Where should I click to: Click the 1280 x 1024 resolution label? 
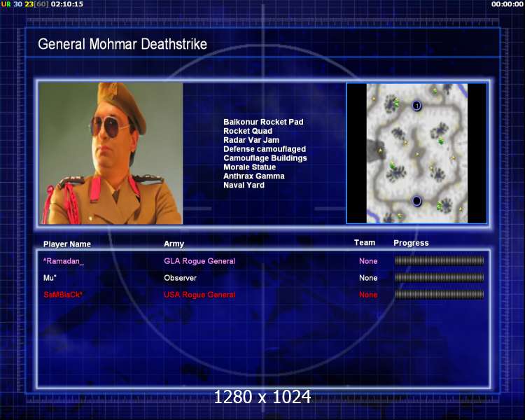click(x=262, y=397)
